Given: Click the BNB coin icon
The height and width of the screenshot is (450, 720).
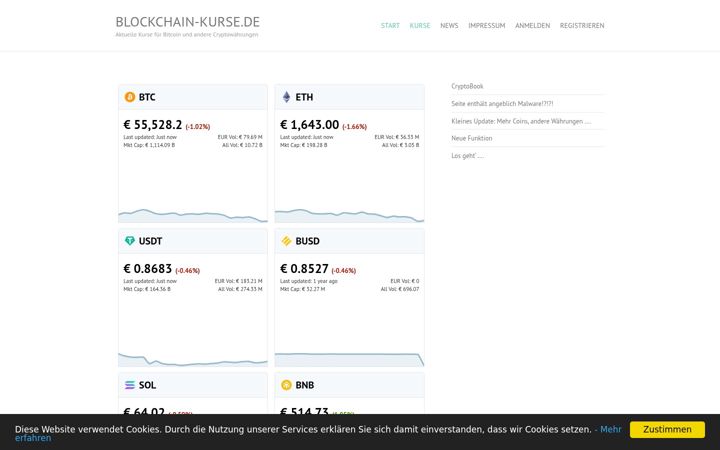Looking at the screenshot, I should click(287, 385).
